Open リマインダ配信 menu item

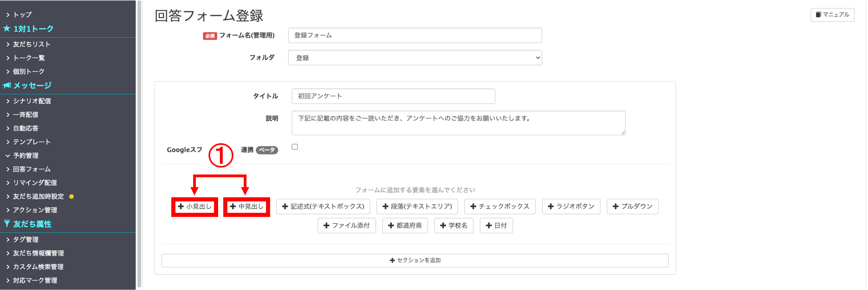pos(35,183)
